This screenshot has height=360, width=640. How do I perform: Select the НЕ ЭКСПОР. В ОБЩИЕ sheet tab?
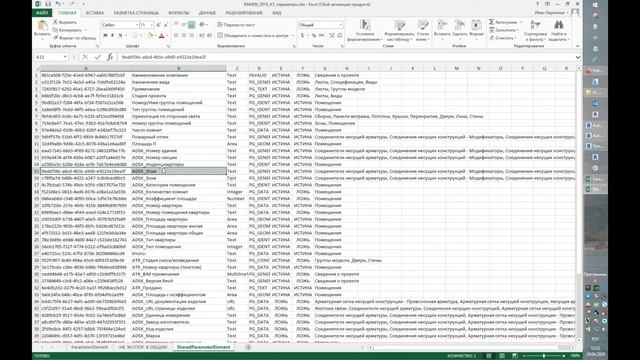pos(143,347)
